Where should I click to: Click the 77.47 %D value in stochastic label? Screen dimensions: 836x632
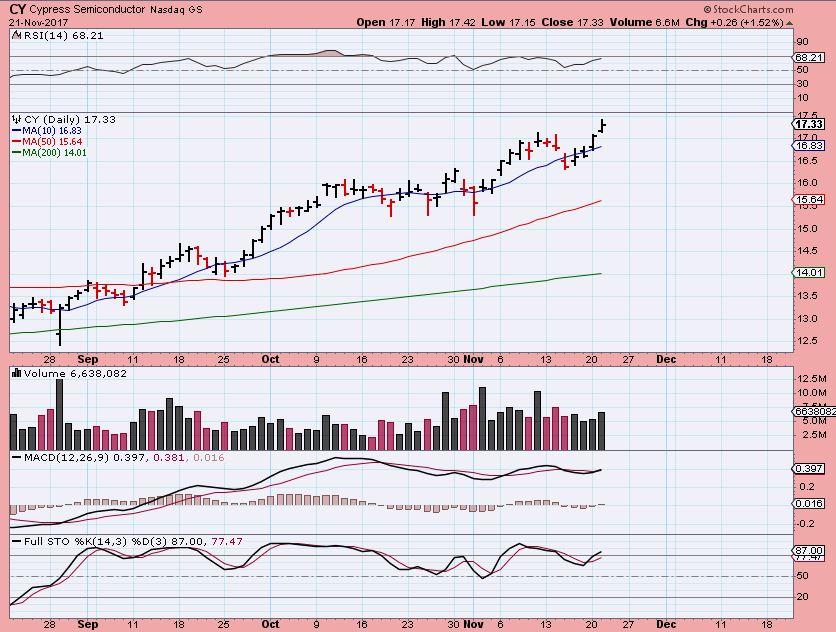tap(227, 541)
